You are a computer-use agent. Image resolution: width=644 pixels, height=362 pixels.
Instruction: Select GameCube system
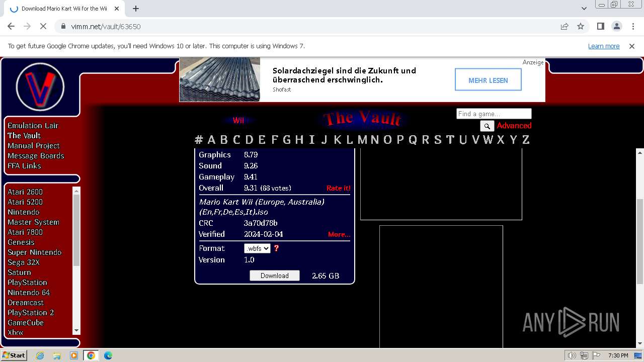pos(26,323)
